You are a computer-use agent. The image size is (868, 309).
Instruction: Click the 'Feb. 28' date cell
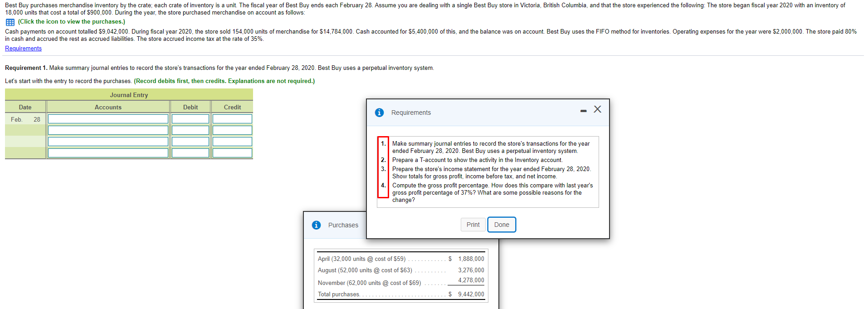tap(25, 119)
